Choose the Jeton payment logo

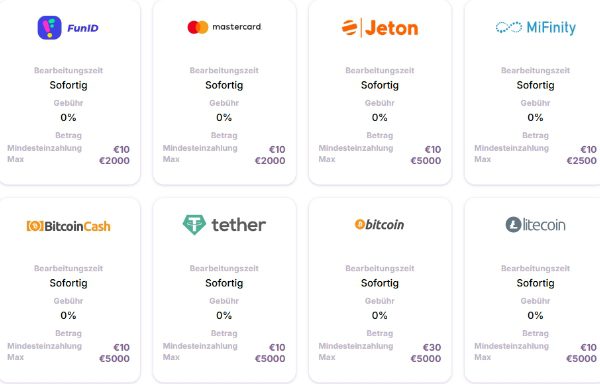[380, 28]
